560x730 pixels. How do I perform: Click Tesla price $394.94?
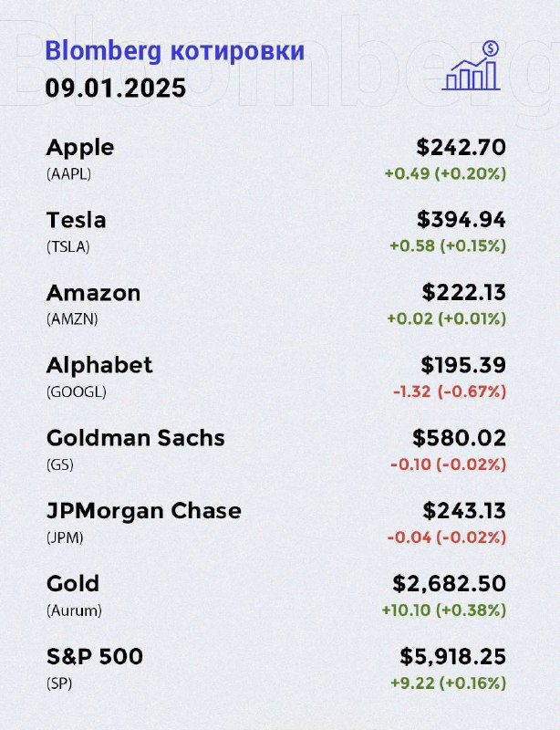click(461, 220)
